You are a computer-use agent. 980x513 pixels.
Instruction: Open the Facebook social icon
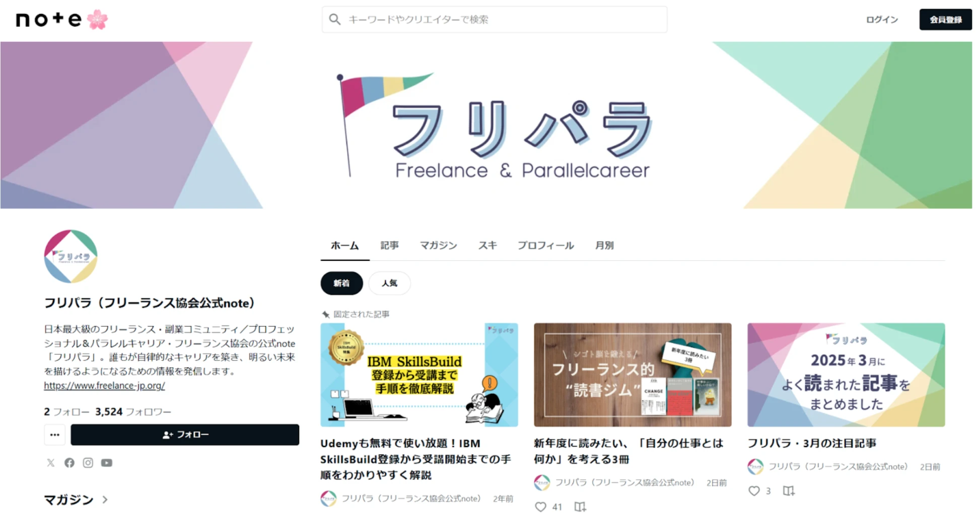coord(69,463)
